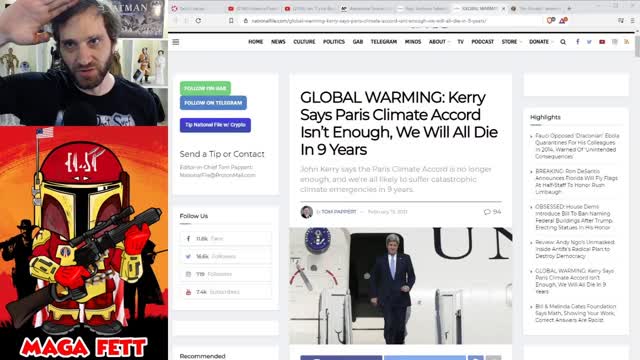The width and height of the screenshot is (640, 360).
Task: Open the TV navigation item
Action: click(460, 42)
